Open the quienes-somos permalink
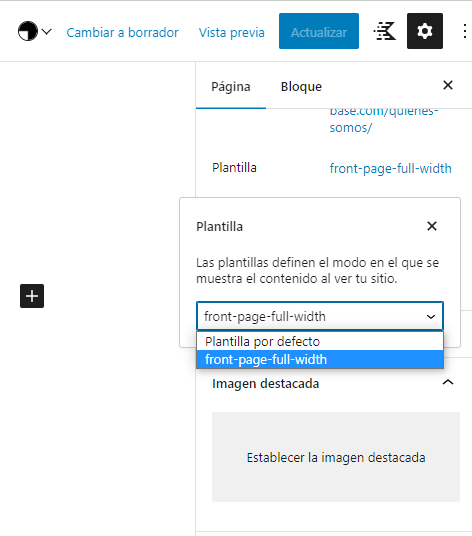The width and height of the screenshot is (472, 536). point(384,119)
